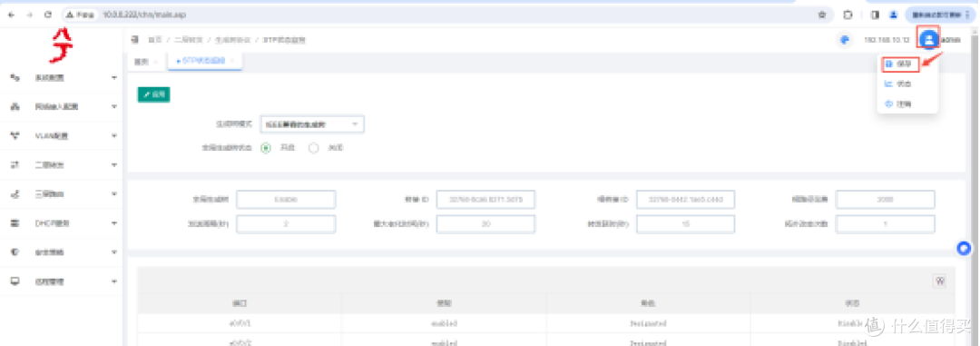980x346 pixels.
Task: Open the browser extensions puzzle icon
Action: click(848, 15)
